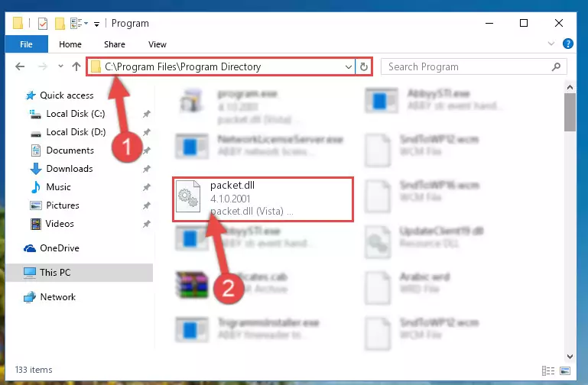This screenshot has height=385, width=588.
Task: Click the vertical scrollbar thumb
Action: pyautogui.click(x=570, y=112)
